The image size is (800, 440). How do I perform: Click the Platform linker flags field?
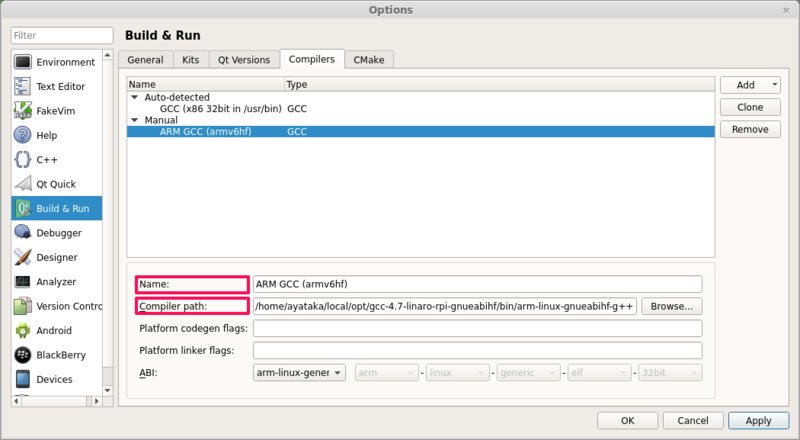478,350
